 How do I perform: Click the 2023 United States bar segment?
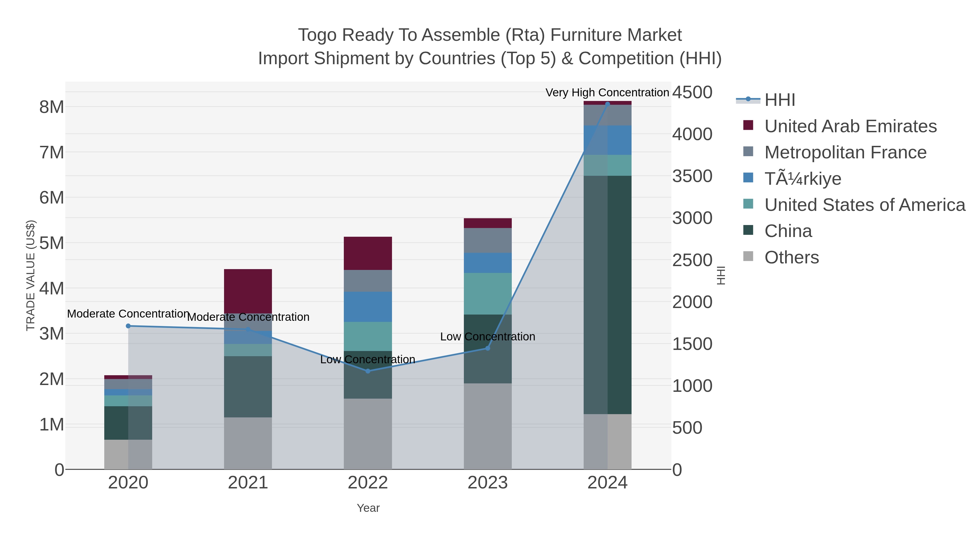click(488, 294)
